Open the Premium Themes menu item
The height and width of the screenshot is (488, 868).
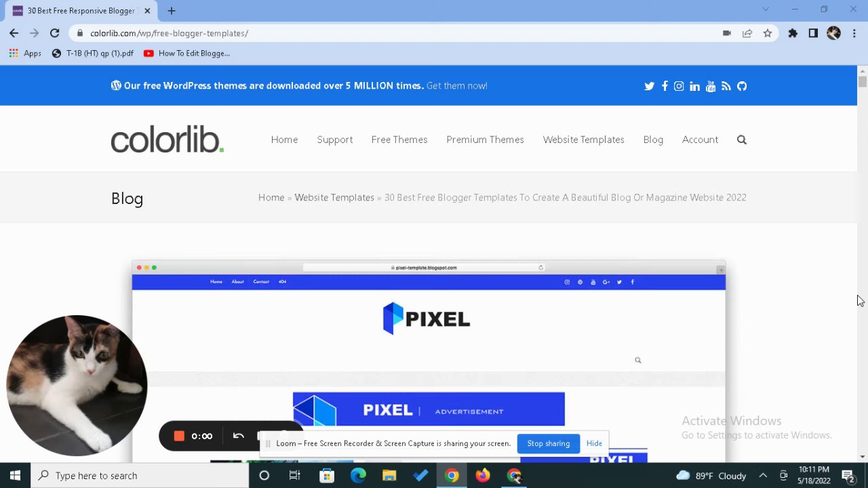pos(485,140)
